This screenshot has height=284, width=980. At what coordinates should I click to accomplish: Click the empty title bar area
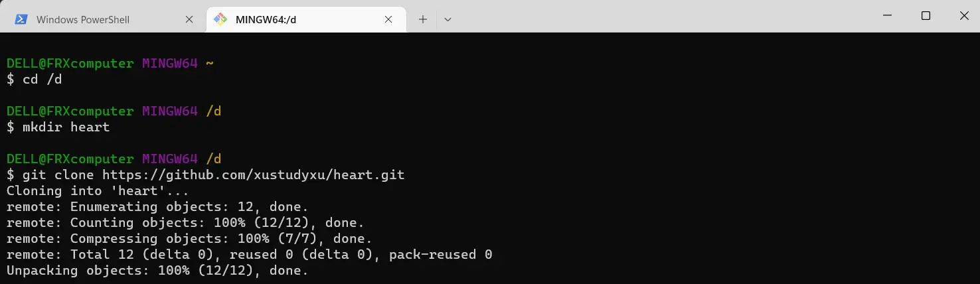pos(657,16)
